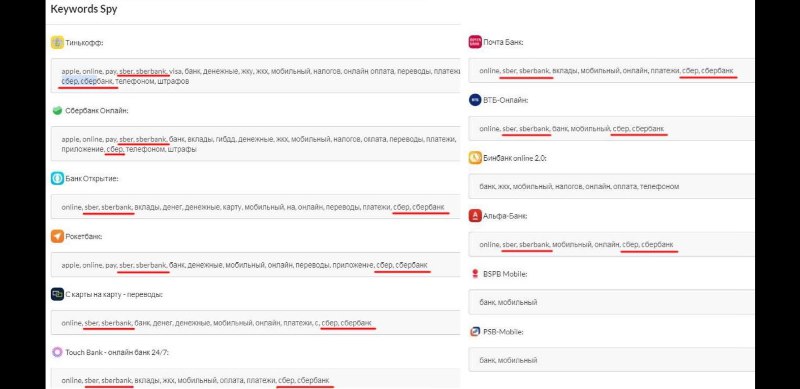Click inside Рокетбанк keywords box
Image resolution: width=800 pixels, height=389 pixels.
[256, 265]
